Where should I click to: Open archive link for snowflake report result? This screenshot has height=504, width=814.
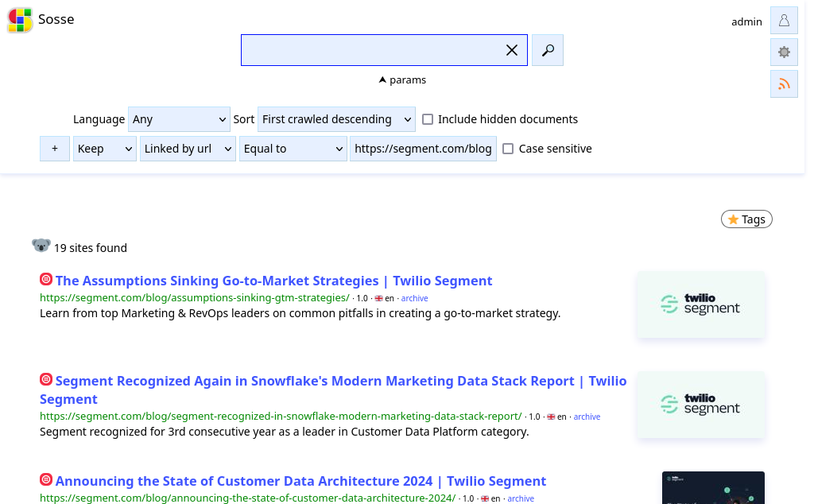point(587,417)
